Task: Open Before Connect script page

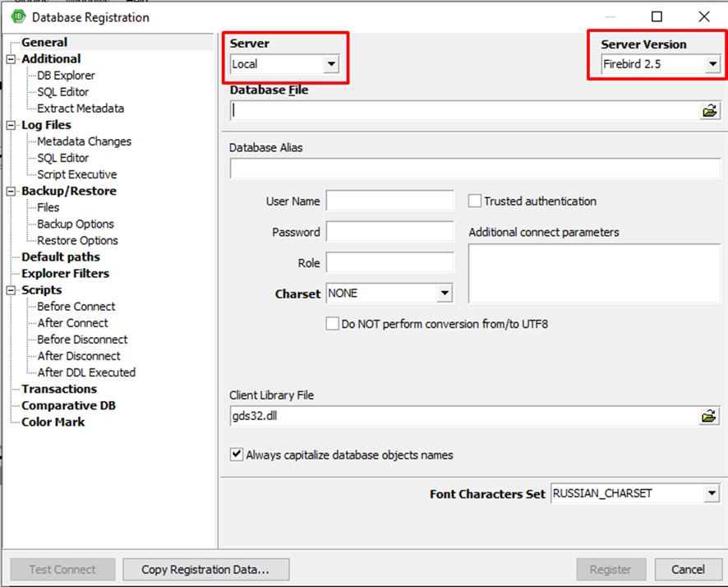Action: point(76,307)
